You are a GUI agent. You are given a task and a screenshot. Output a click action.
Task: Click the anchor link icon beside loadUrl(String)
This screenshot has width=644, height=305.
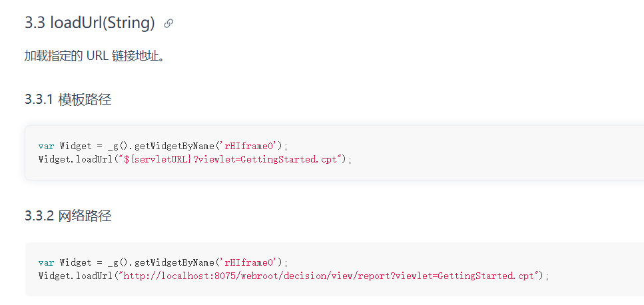point(168,23)
